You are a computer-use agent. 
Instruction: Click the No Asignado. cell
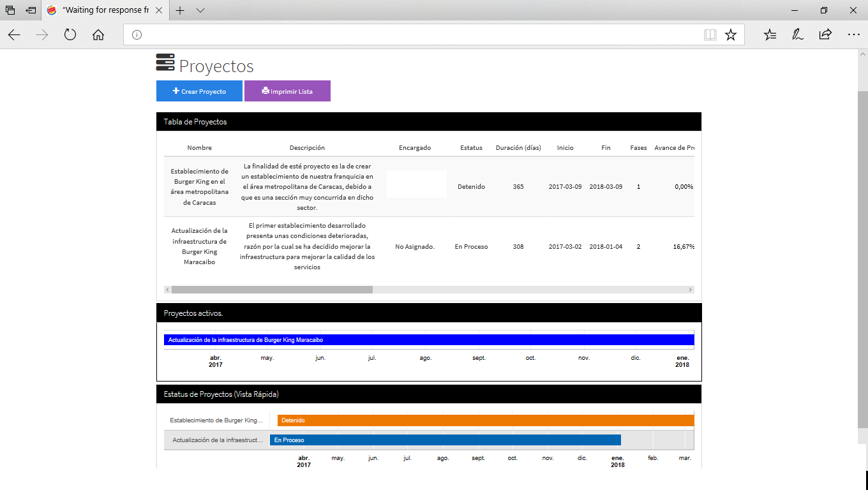[x=415, y=246]
